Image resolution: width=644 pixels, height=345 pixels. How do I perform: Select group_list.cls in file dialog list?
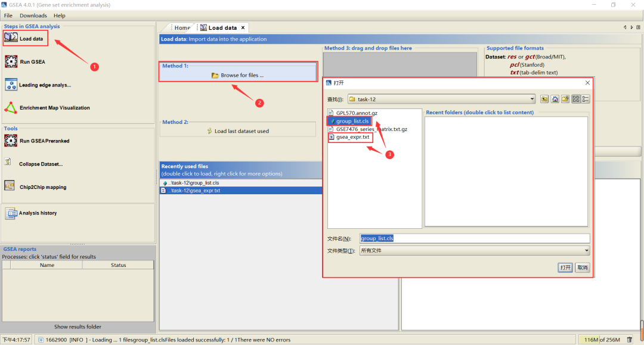click(349, 121)
